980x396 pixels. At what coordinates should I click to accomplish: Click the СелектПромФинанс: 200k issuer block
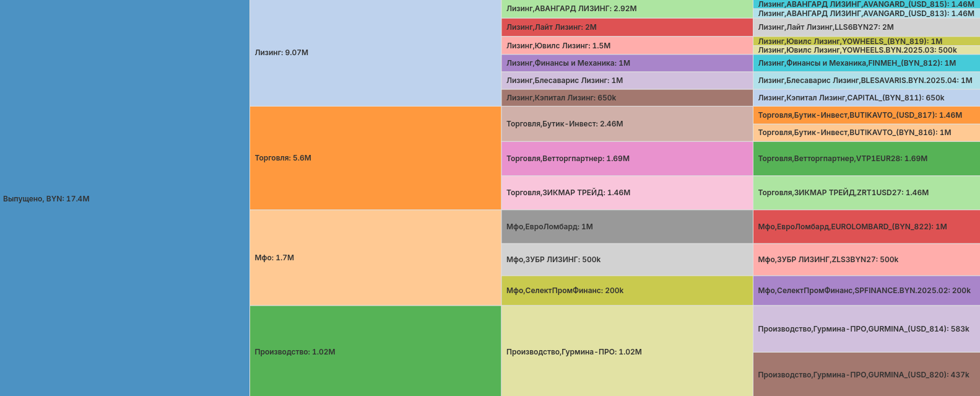pos(627,291)
